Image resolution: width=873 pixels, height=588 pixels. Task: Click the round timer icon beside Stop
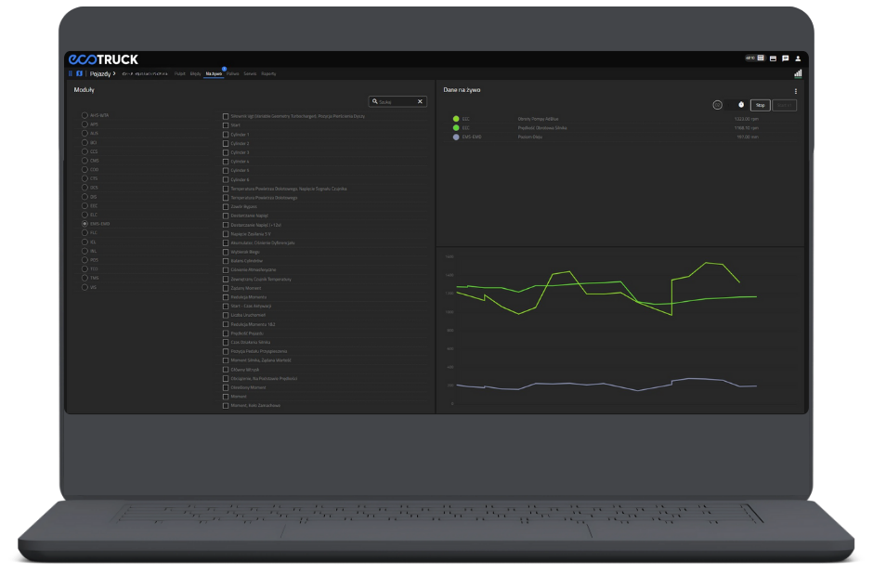(717, 105)
